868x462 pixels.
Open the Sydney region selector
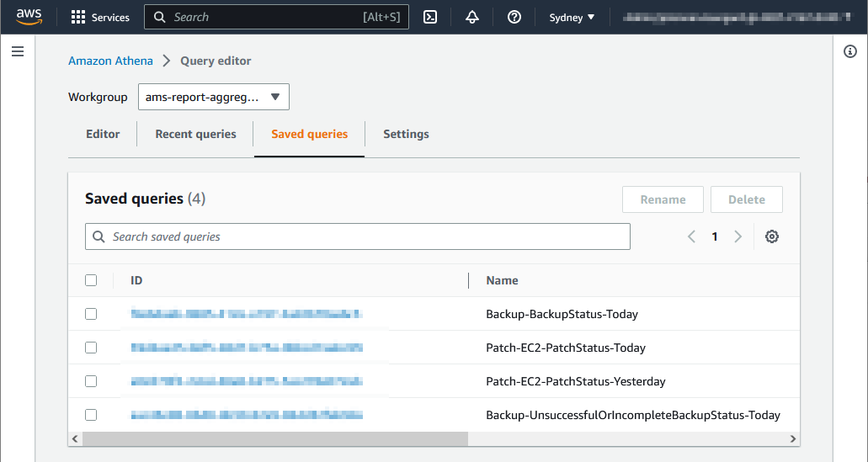[x=572, y=17]
